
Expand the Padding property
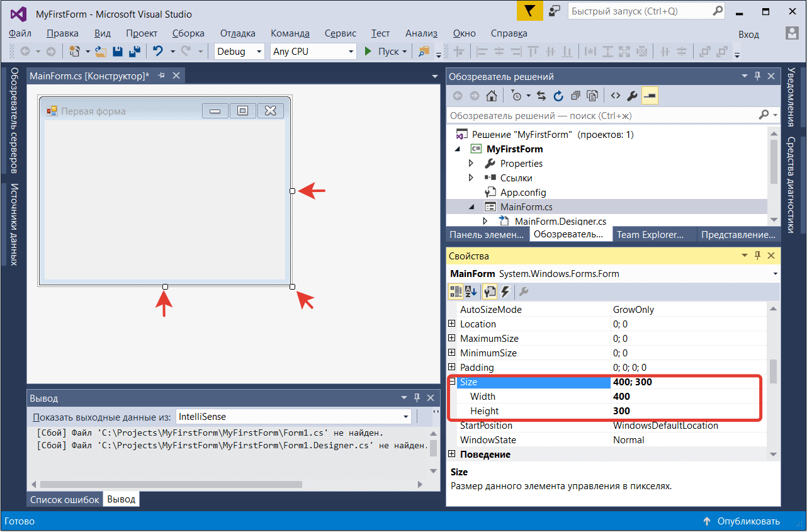coord(452,367)
